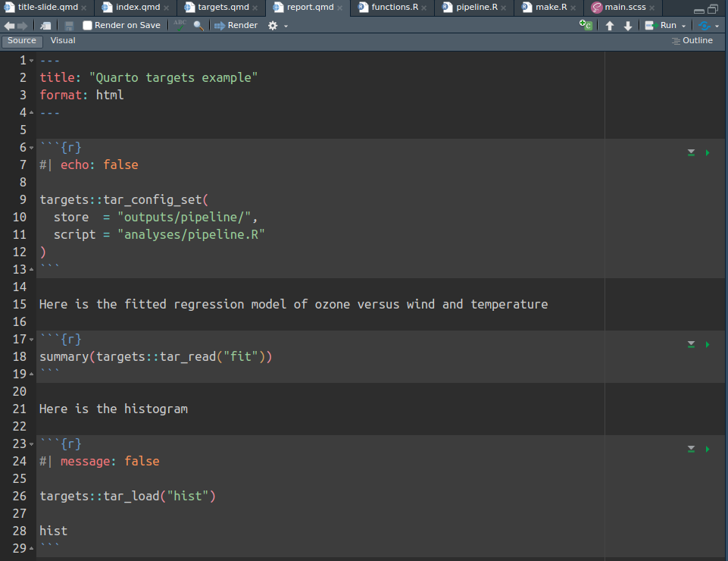
Task: Open the gear settings dropdown
Action: click(273, 25)
